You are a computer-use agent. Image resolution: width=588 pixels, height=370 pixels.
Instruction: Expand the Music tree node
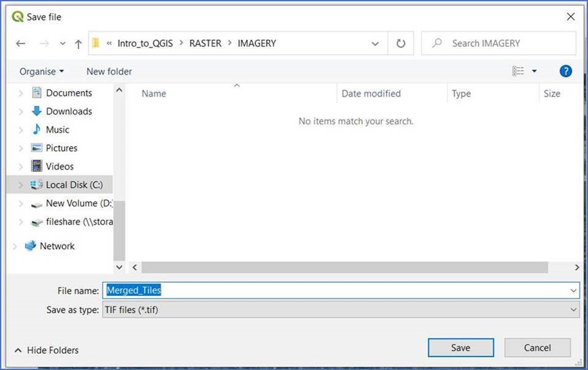(21, 130)
